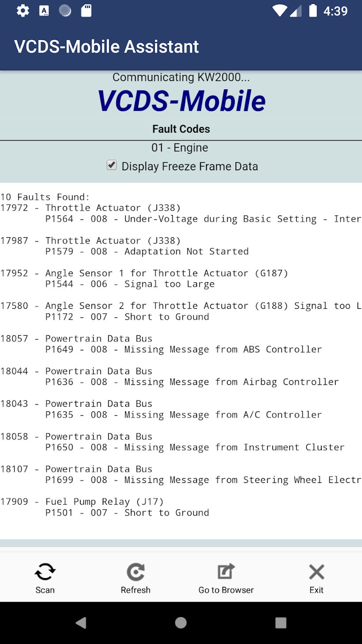Tap the Exit X icon
Image resolution: width=362 pixels, height=644 pixels.
click(x=316, y=572)
